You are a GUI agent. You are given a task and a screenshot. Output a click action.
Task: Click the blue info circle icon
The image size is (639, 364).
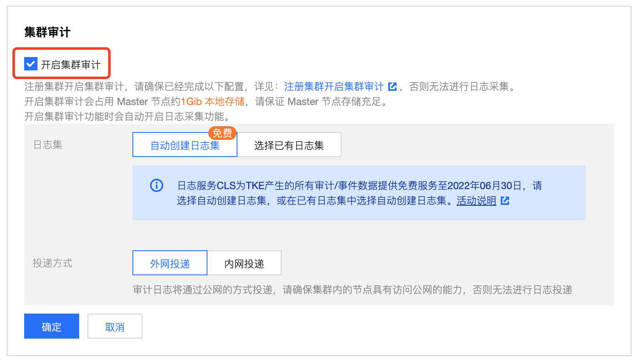pos(157,185)
